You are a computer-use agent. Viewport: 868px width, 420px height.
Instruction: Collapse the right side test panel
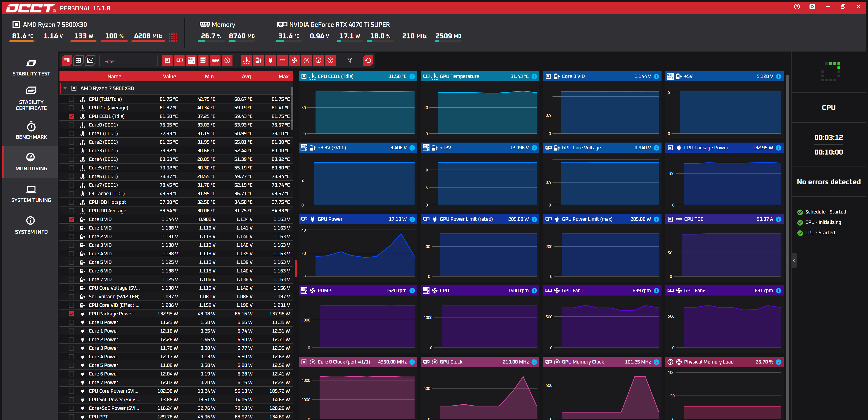(x=794, y=260)
